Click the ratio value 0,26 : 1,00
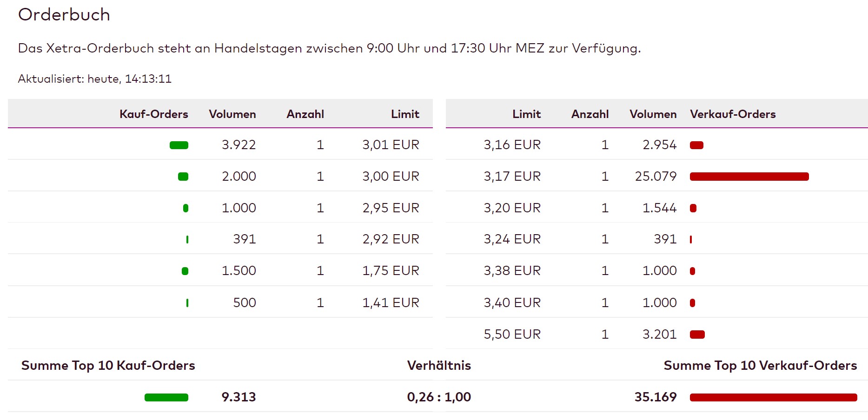The image size is (868, 420). coord(439,397)
